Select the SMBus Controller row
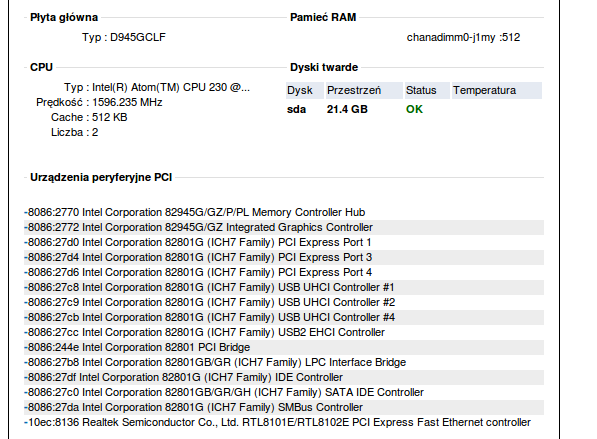Viewport: 597px width, 439px height. click(x=284, y=407)
